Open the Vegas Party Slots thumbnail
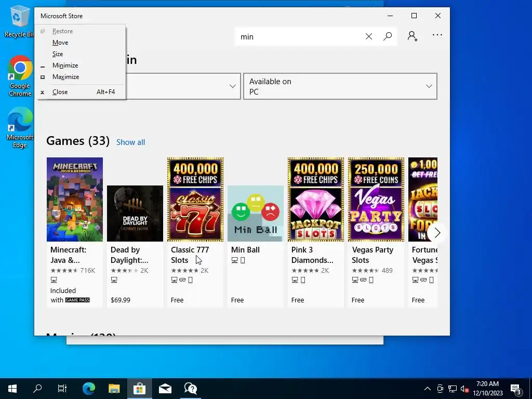The image size is (532, 399). click(x=376, y=199)
